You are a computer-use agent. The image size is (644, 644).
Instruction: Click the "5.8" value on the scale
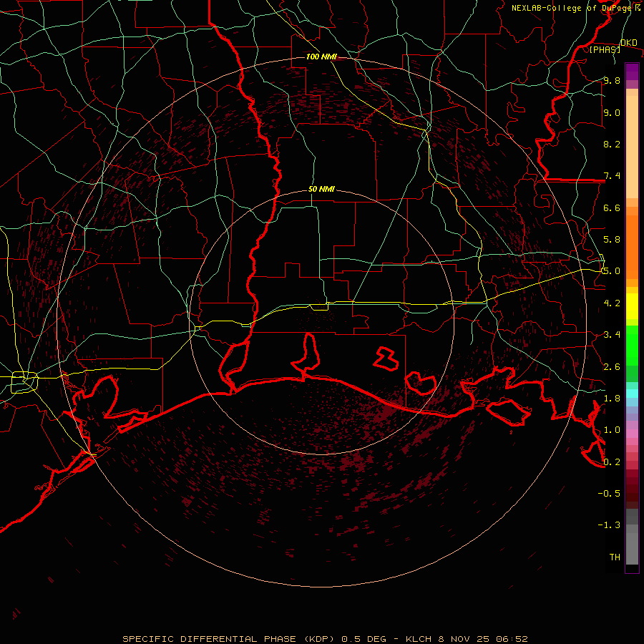pyautogui.click(x=612, y=240)
